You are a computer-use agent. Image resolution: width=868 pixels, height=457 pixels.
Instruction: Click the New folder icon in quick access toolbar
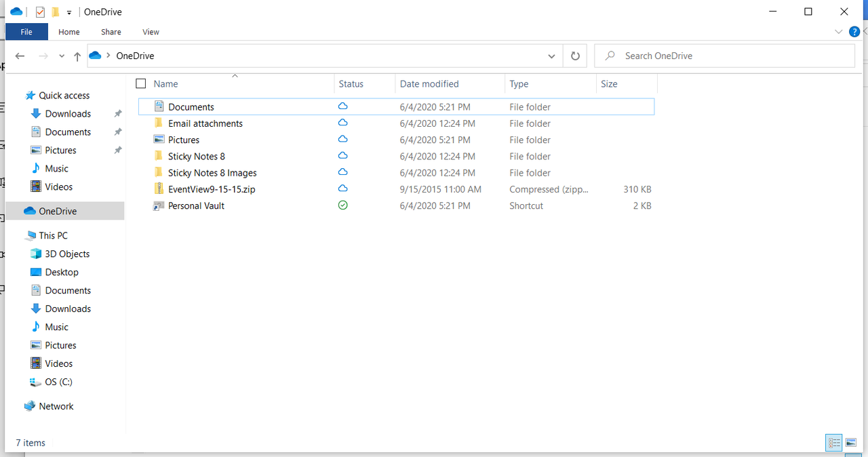tap(56, 12)
